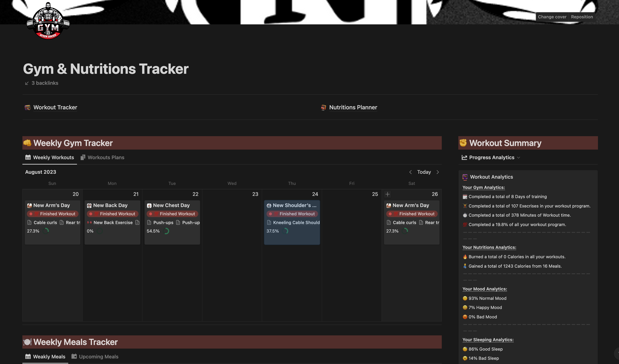
Task: Click the Workout Tracker page icon
Action: tap(28, 108)
